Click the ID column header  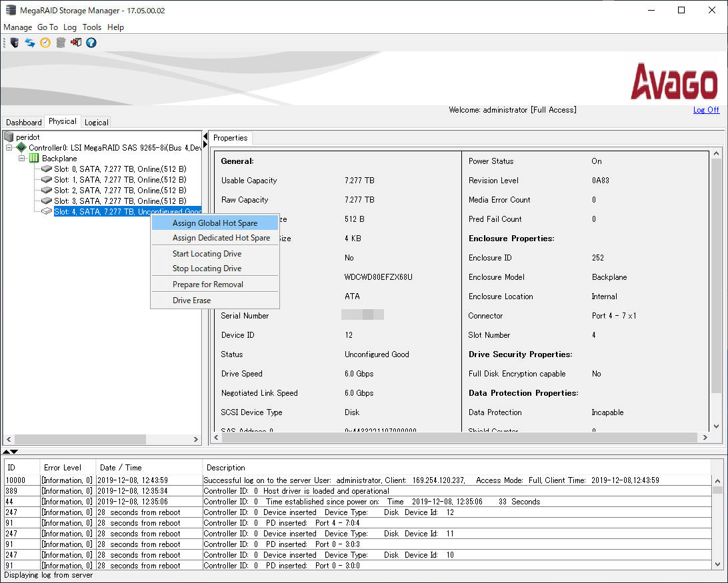coord(22,468)
